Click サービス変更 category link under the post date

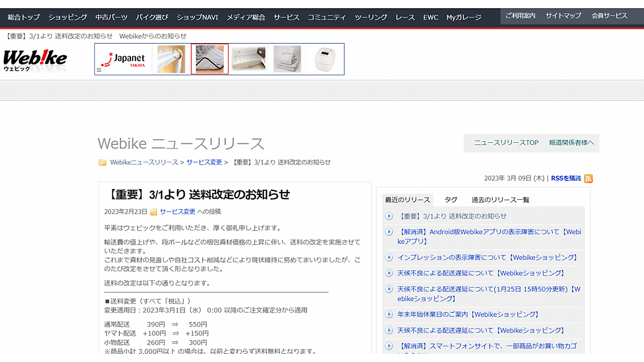[178, 212]
